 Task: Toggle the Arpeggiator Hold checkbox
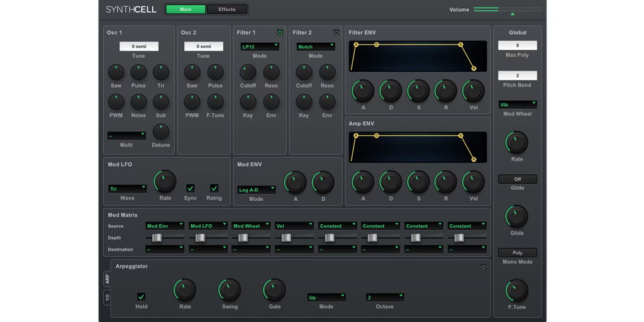(x=142, y=297)
